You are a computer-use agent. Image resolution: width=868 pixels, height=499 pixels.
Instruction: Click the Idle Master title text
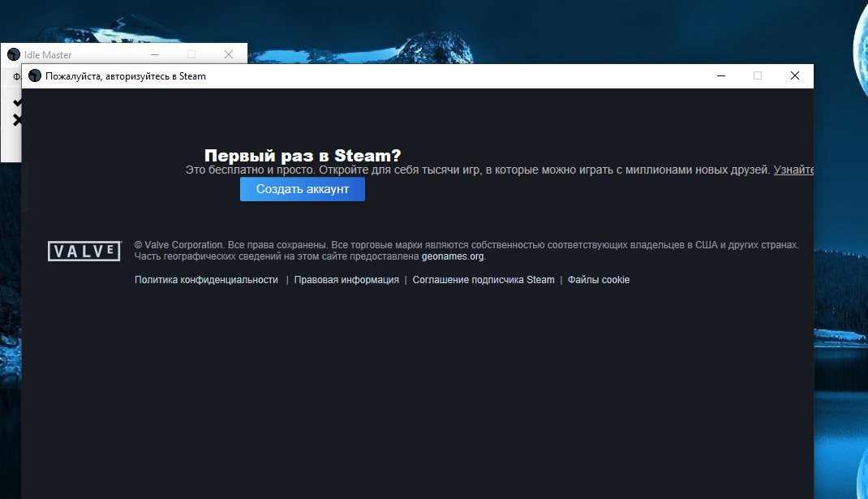click(x=48, y=55)
